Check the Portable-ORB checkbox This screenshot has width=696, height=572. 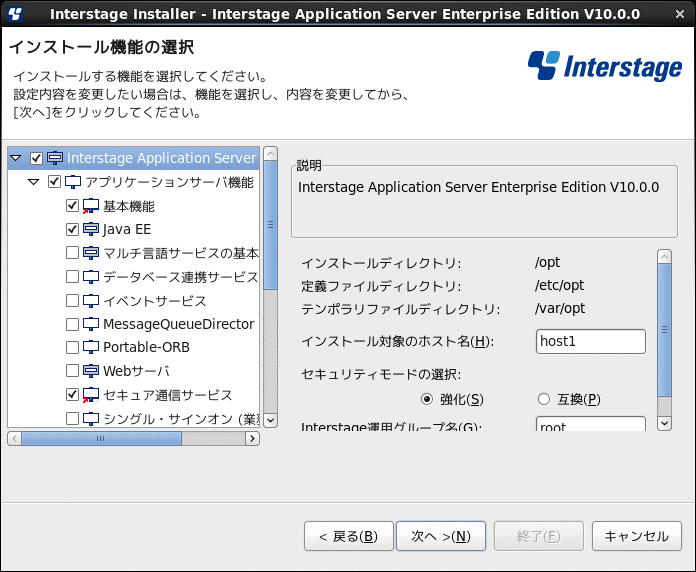pos(72,347)
